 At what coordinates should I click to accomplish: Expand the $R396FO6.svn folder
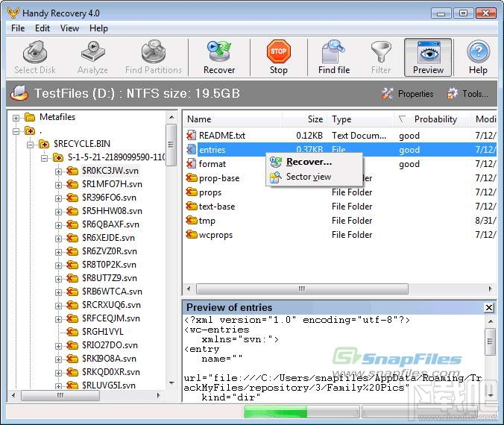pos(58,198)
